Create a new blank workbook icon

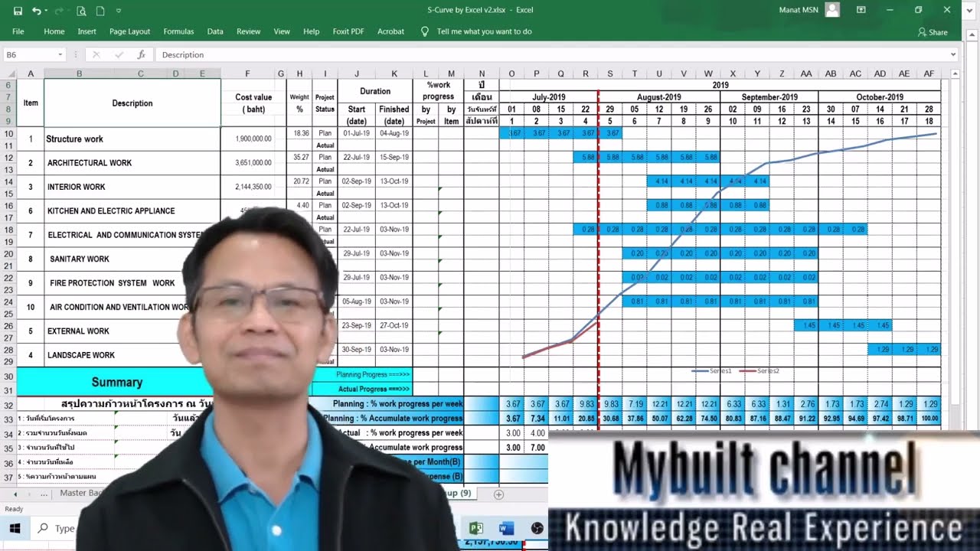coord(100,11)
